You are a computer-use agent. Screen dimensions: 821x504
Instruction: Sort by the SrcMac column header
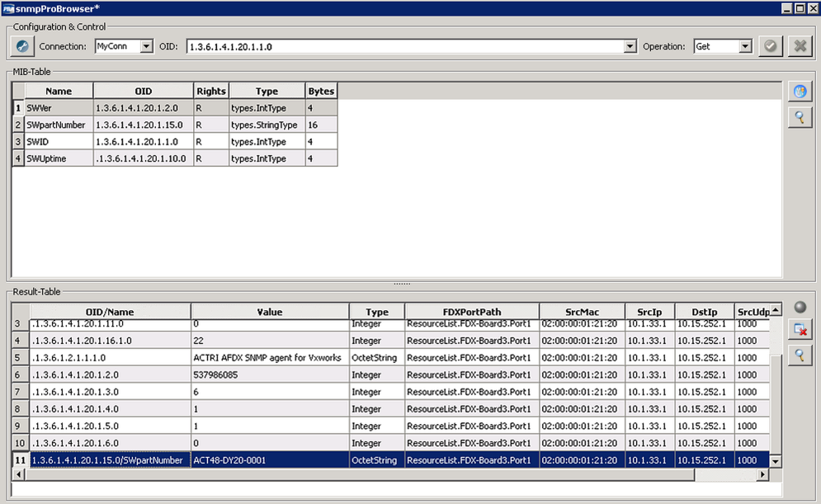pyautogui.click(x=582, y=311)
